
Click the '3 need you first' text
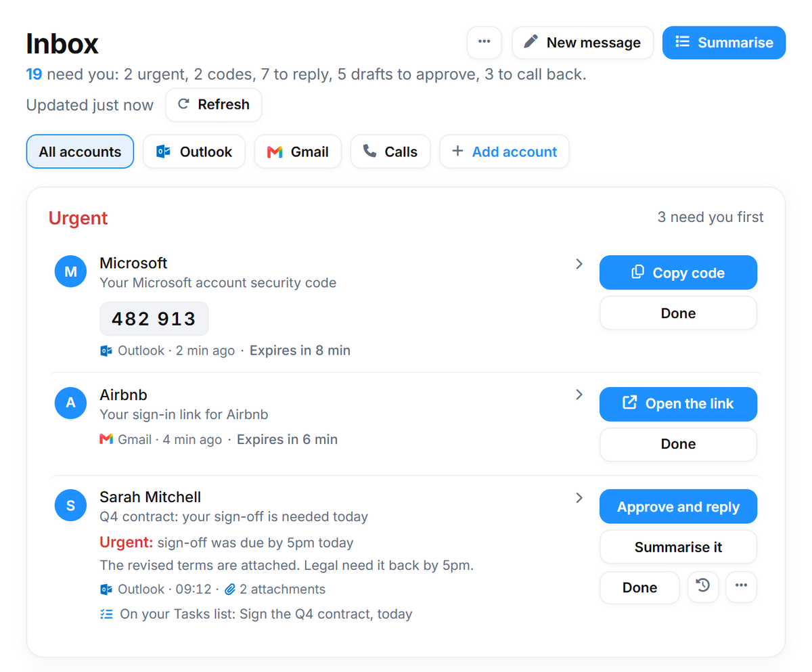(710, 217)
